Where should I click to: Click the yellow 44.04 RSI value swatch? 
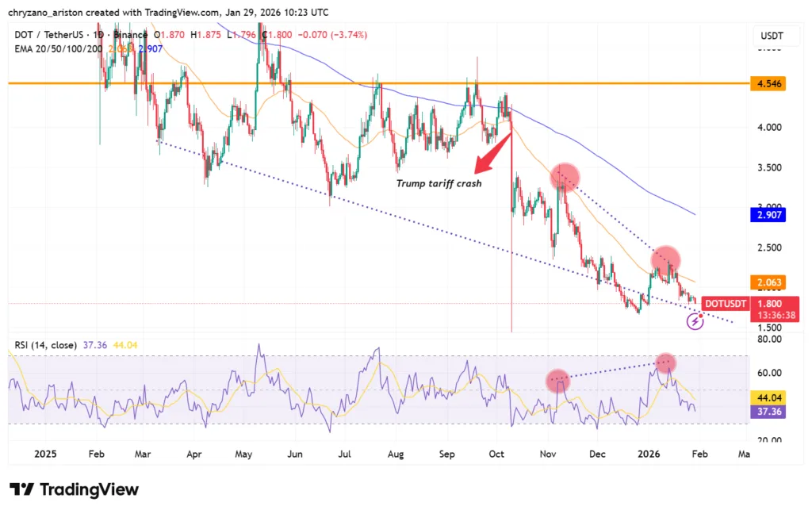(768, 397)
